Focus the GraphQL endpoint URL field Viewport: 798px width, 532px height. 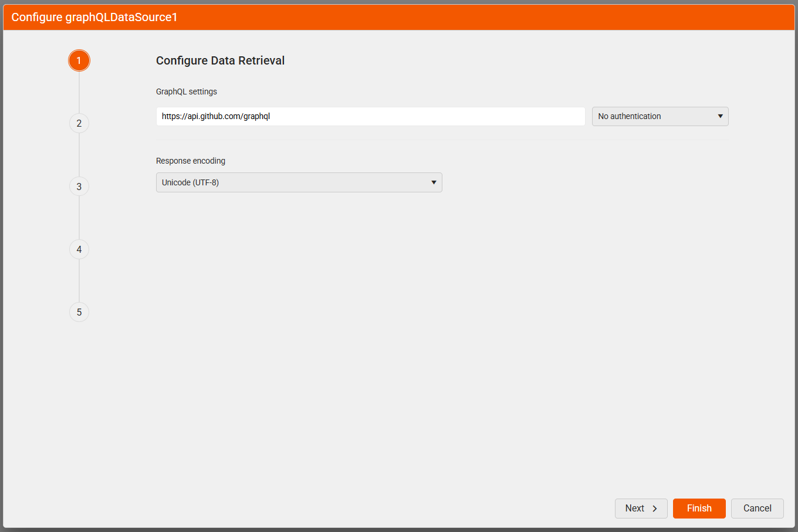(x=370, y=116)
